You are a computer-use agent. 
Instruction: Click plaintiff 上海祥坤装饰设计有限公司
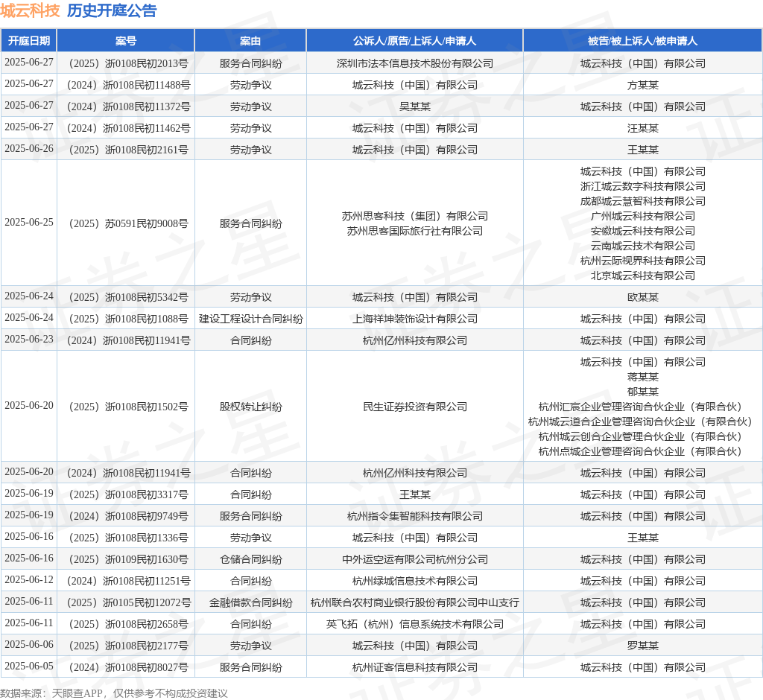[x=414, y=319]
